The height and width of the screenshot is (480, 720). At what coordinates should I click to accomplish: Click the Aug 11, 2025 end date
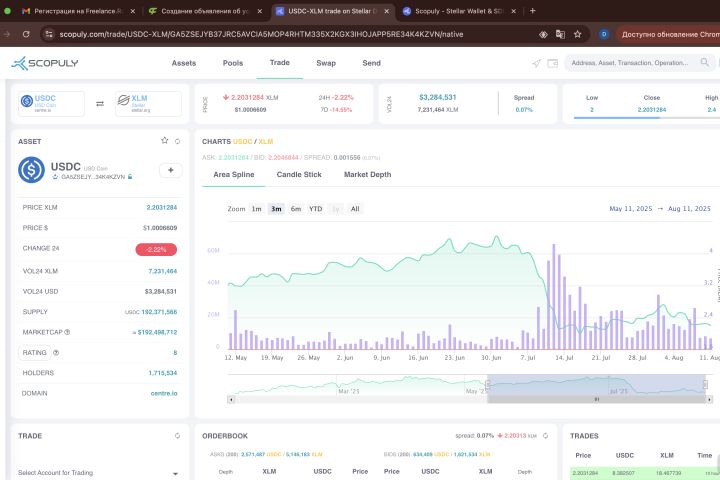(x=689, y=209)
